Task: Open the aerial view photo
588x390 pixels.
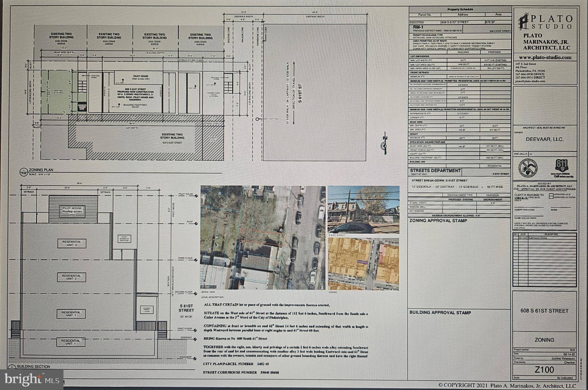Action: 263,237
